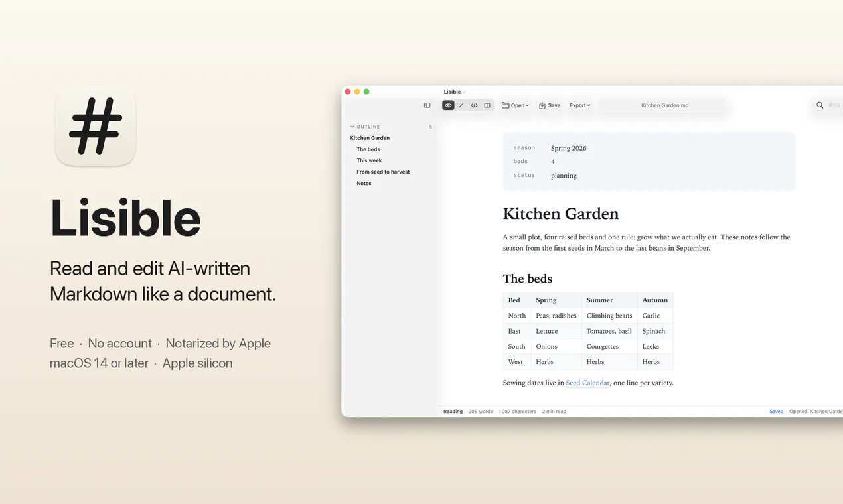Click the 206 words count
This screenshot has width=843, height=504.
pos(481,412)
